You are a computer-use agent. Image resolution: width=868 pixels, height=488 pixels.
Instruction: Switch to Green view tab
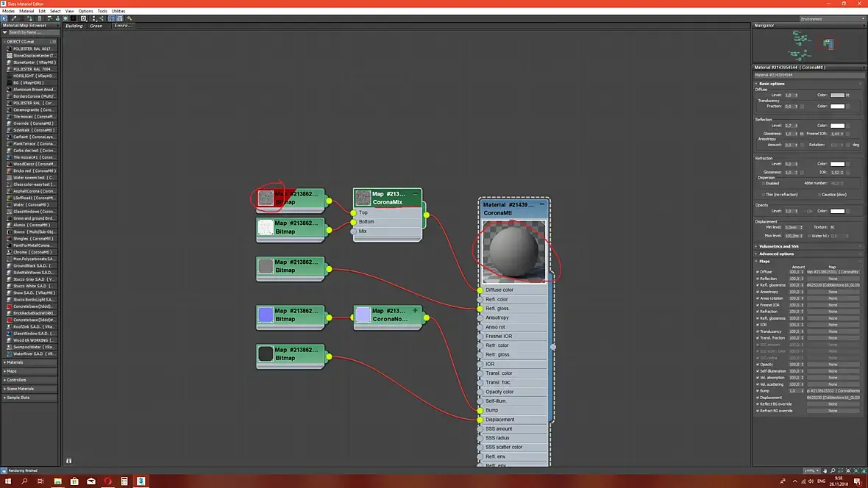[x=96, y=26]
